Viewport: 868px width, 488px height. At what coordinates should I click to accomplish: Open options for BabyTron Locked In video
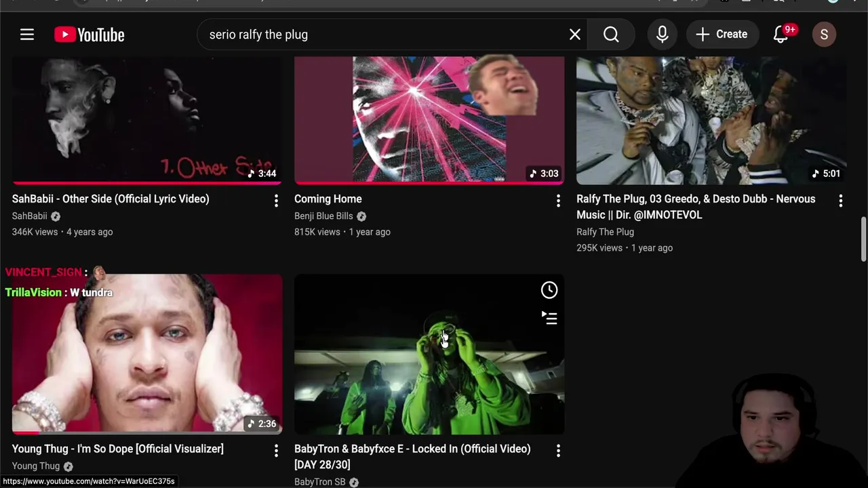pos(558,450)
